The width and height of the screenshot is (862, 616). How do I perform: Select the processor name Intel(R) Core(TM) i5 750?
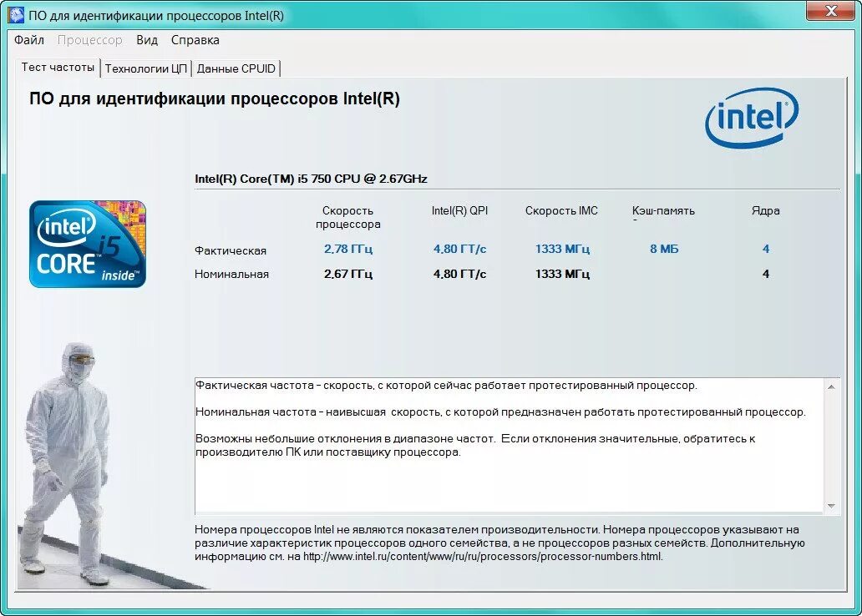[x=311, y=179]
